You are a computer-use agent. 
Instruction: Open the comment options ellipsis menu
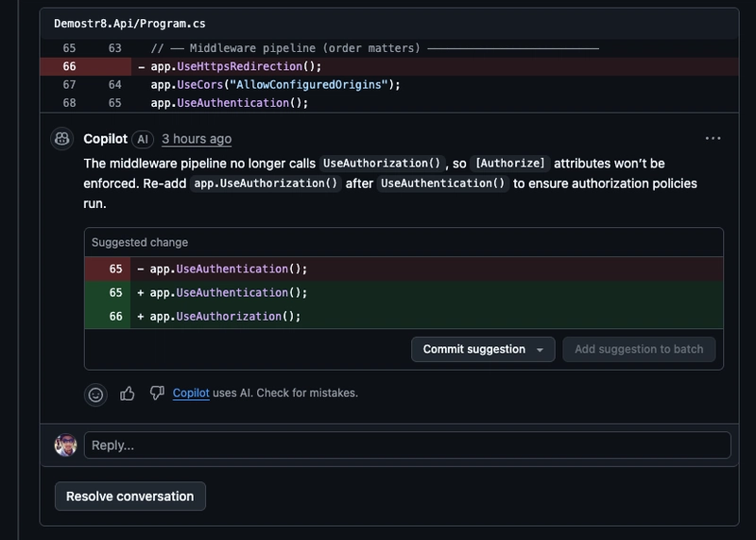coord(713,139)
